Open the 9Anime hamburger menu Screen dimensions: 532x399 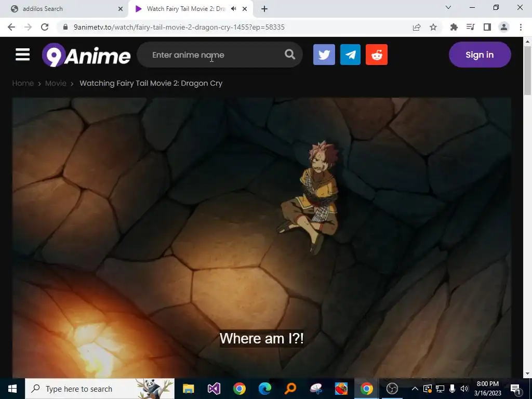point(22,55)
